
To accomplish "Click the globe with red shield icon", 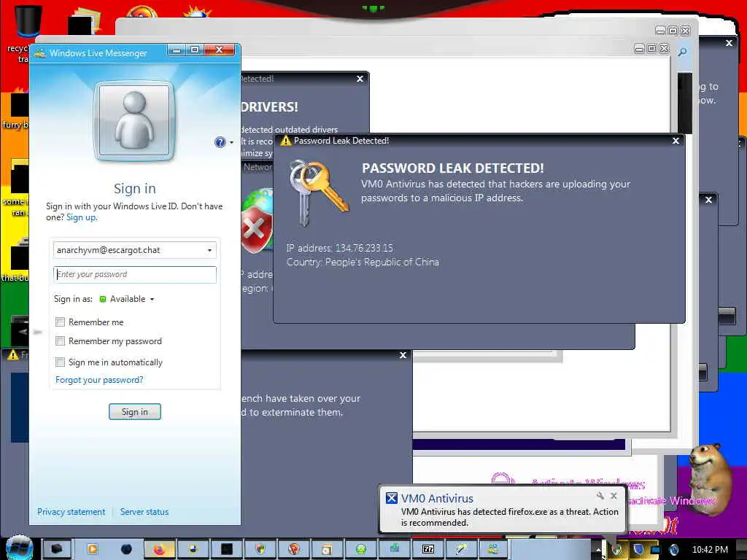I will coord(258,221).
